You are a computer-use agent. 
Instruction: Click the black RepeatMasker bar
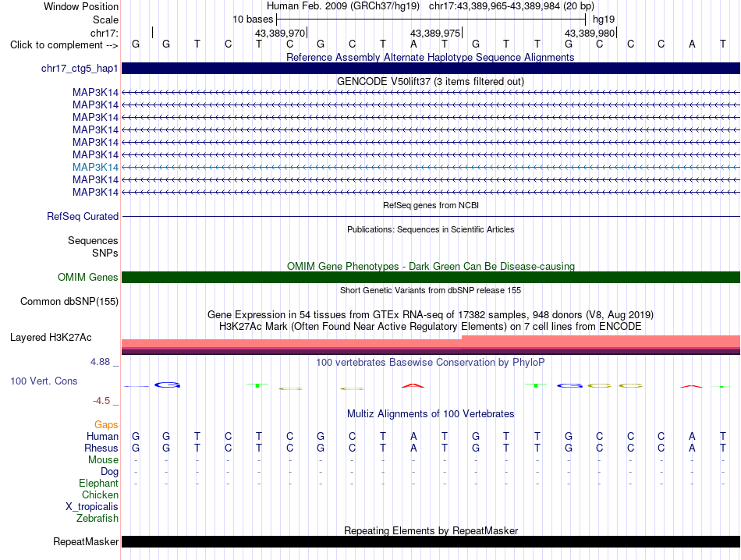(x=431, y=541)
